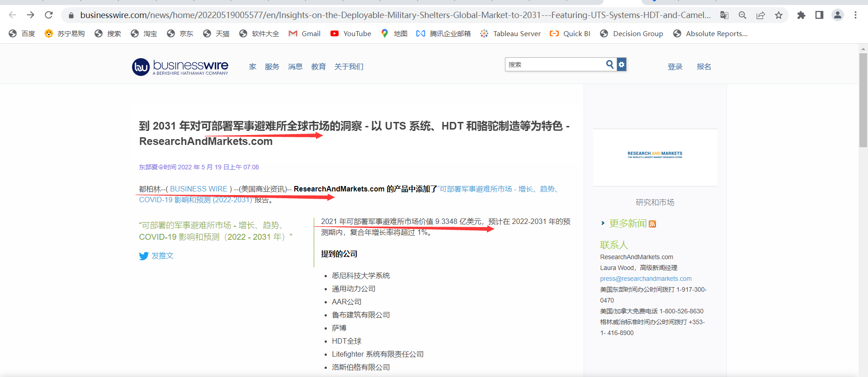Open the 京东 bookmark

click(180, 33)
